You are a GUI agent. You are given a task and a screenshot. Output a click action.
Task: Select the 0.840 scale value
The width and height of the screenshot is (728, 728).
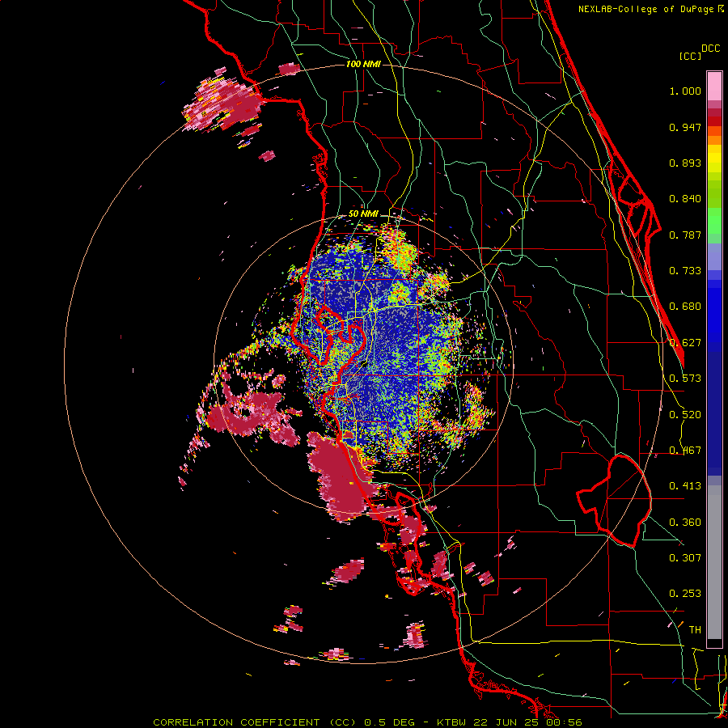tap(685, 199)
